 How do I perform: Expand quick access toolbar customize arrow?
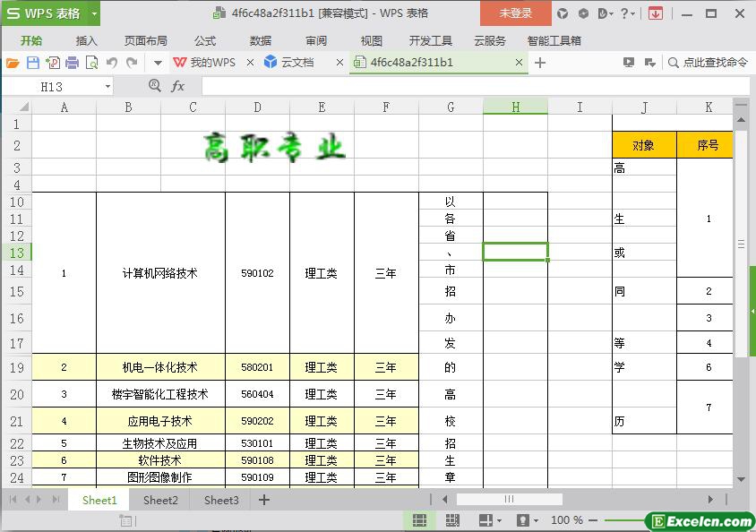[x=158, y=63]
